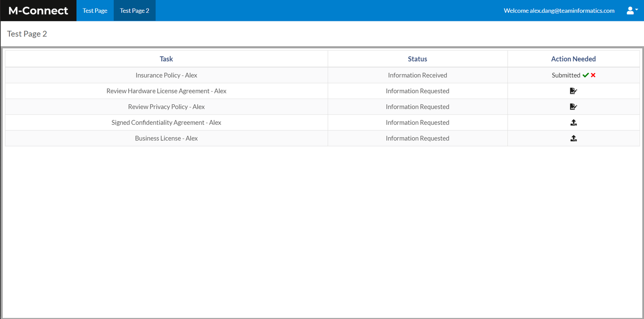644x319 pixels.
Task: Switch to the Test Page tab
Action: pyautogui.click(x=95, y=10)
